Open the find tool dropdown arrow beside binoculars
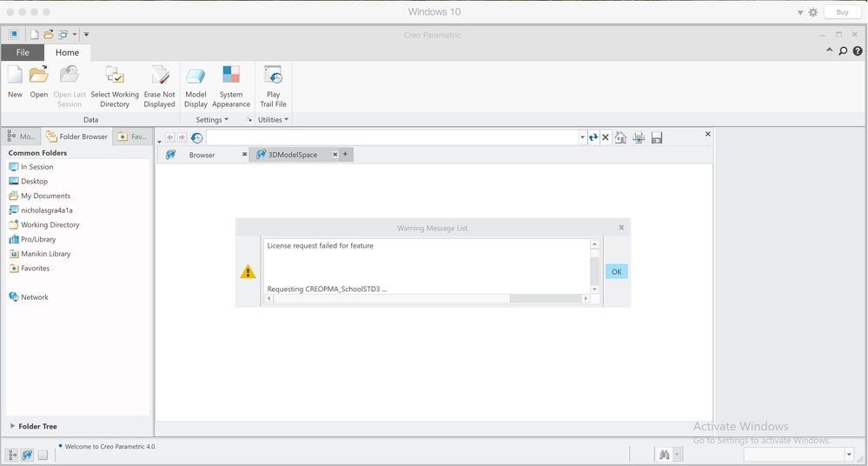The image size is (868, 466). 677,455
